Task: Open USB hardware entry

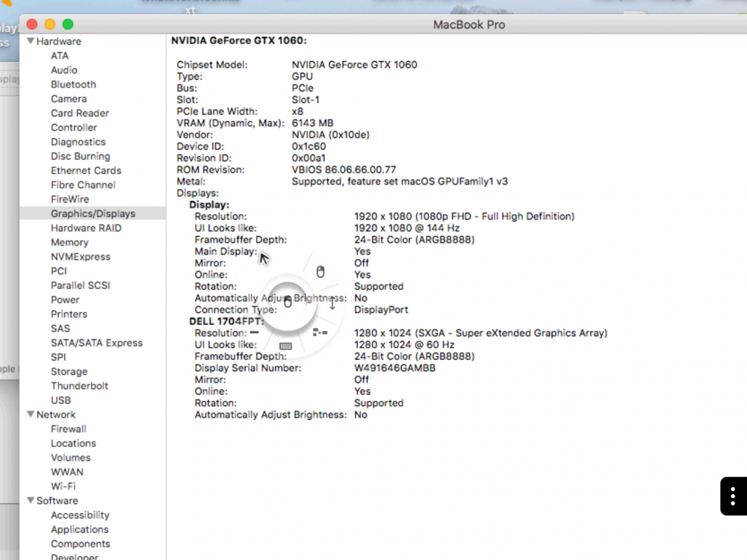Action: coord(61,400)
